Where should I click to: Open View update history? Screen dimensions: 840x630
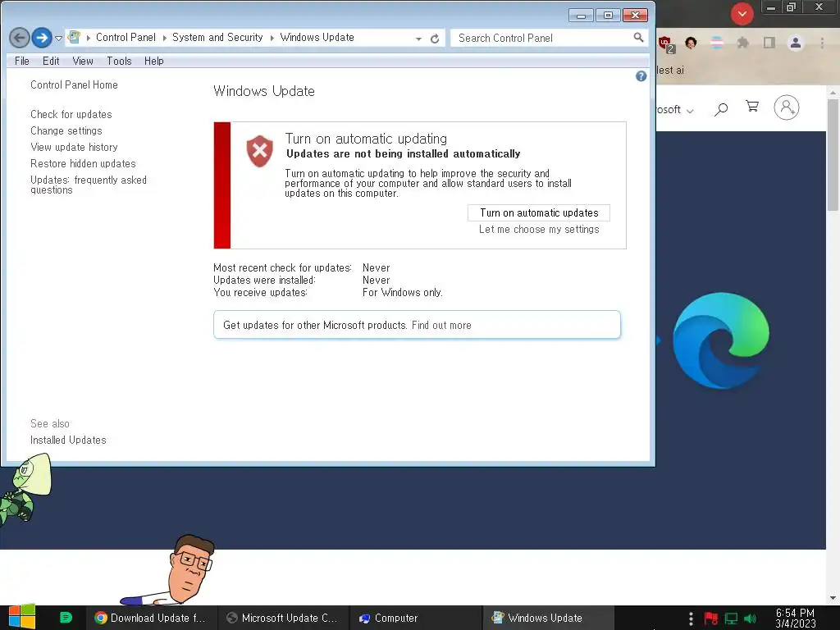[x=74, y=147]
